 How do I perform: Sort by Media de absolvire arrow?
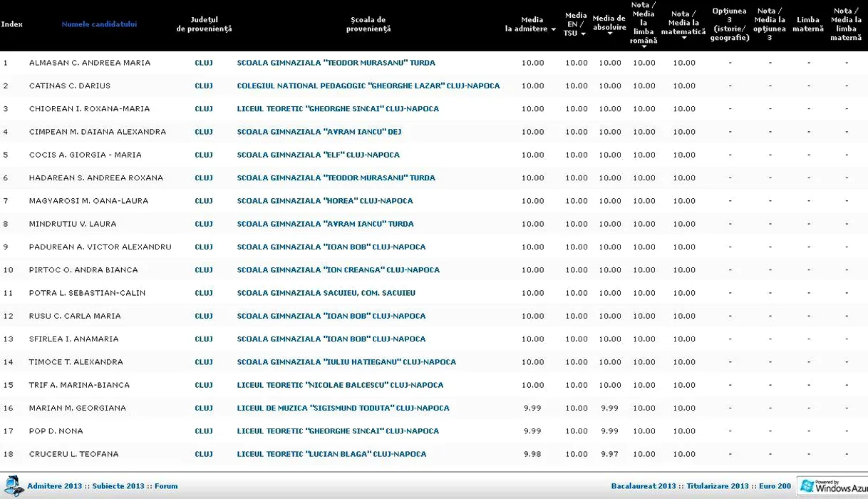[x=609, y=34]
